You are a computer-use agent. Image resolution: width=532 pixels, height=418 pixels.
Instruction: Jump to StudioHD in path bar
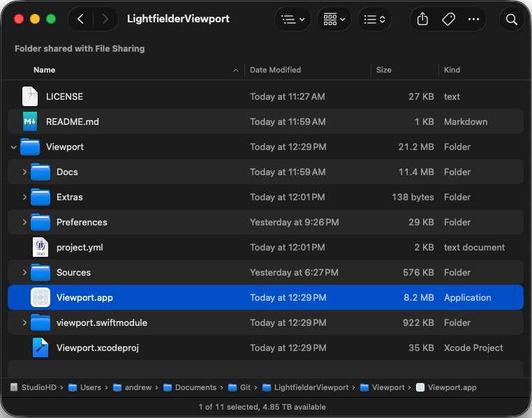tap(34, 387)
